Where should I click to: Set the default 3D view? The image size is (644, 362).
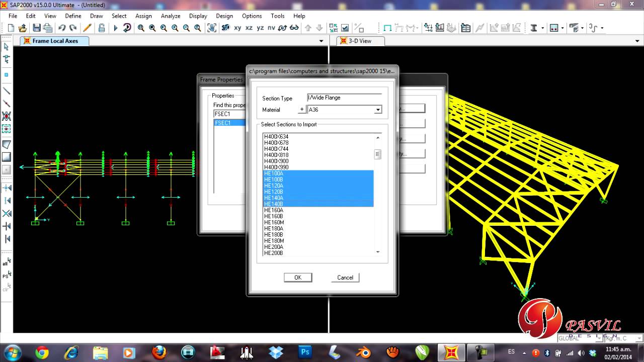(226, 28)
